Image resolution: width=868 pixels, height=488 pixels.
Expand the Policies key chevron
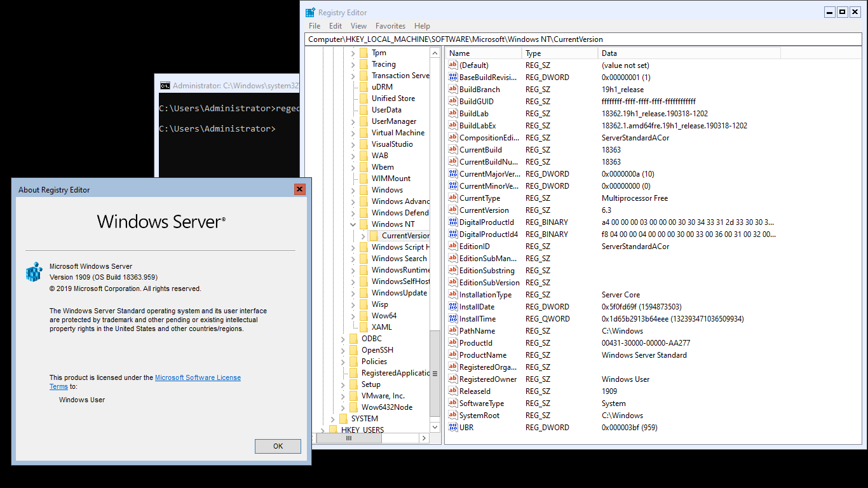pyautogui.click(x=343, y=362)
